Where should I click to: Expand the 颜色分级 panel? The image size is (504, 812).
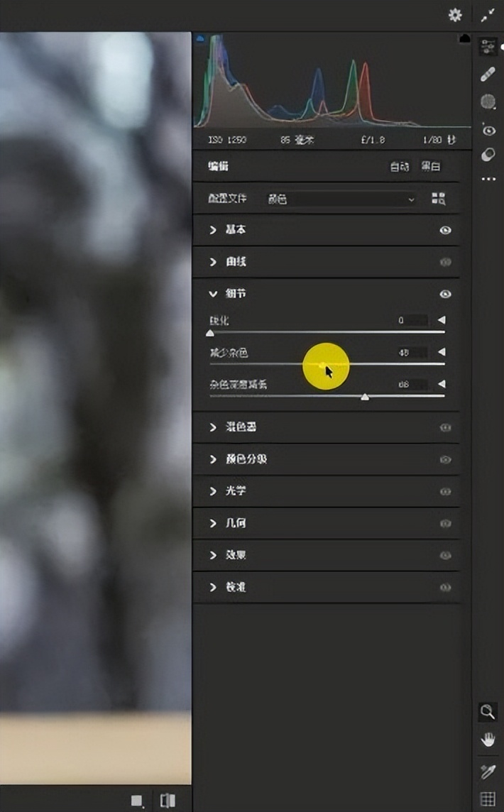pyautogui.click(x=213, y=459)
